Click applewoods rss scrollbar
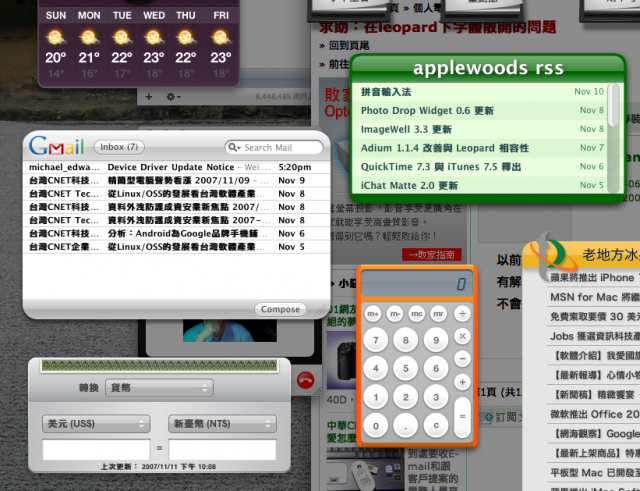The width and height of the screenshot is (640, 491). coord(613,138)
